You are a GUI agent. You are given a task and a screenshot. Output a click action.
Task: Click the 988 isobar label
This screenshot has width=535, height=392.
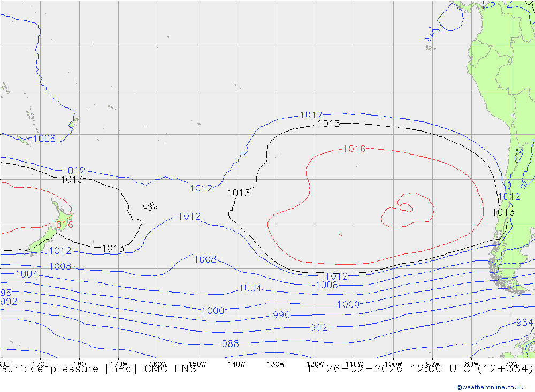point(230,343)
